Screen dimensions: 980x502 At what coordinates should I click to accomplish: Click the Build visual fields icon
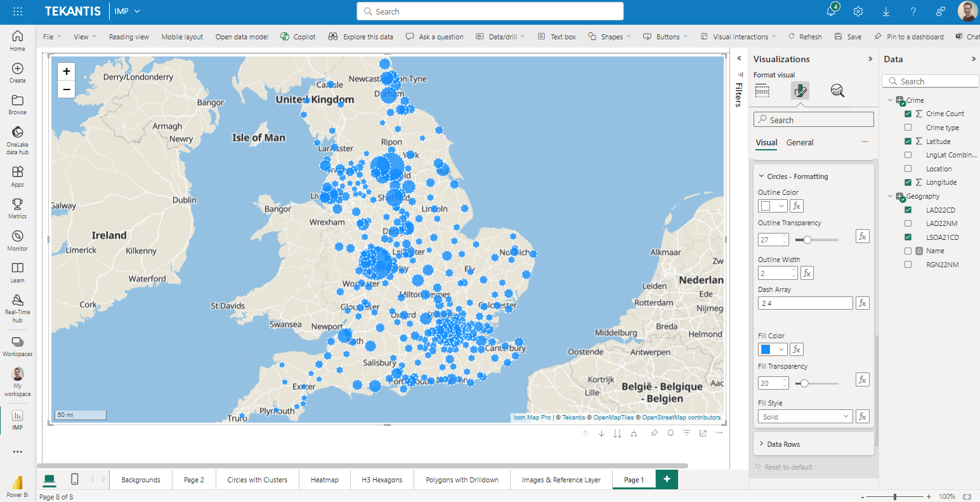coord(762,91)
